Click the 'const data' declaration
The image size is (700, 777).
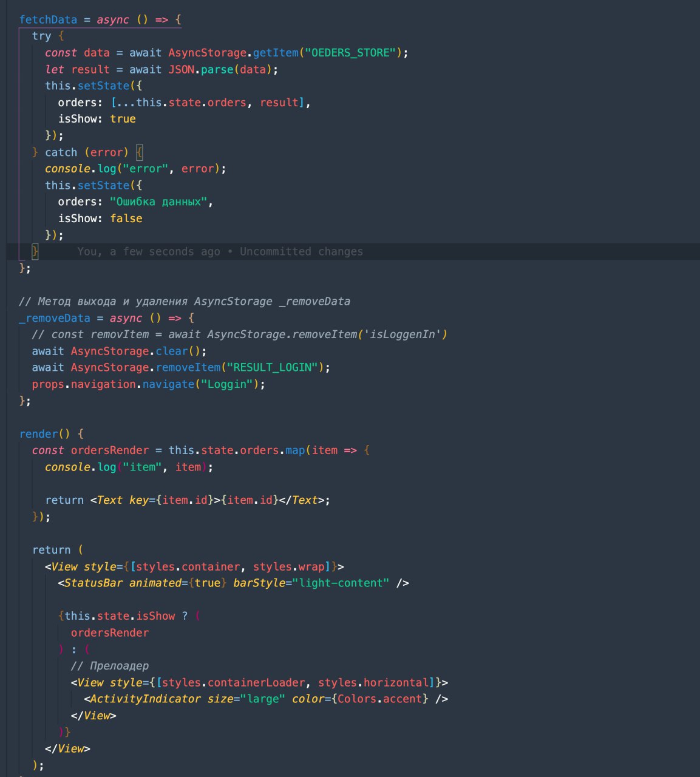77,53
